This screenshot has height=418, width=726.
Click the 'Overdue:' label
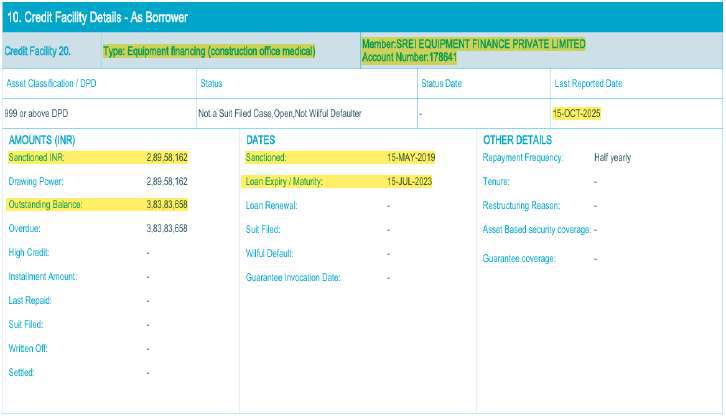pos(25,229)
